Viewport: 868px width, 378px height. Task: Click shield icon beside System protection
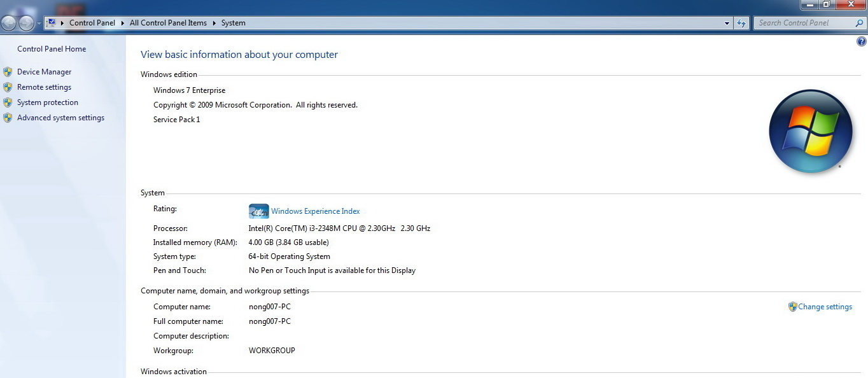[8, 102]
